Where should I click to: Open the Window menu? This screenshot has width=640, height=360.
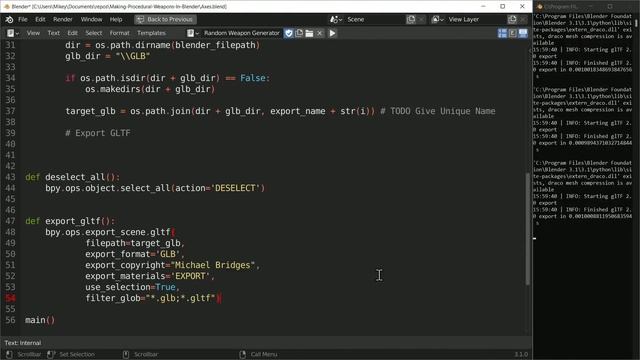91,19
